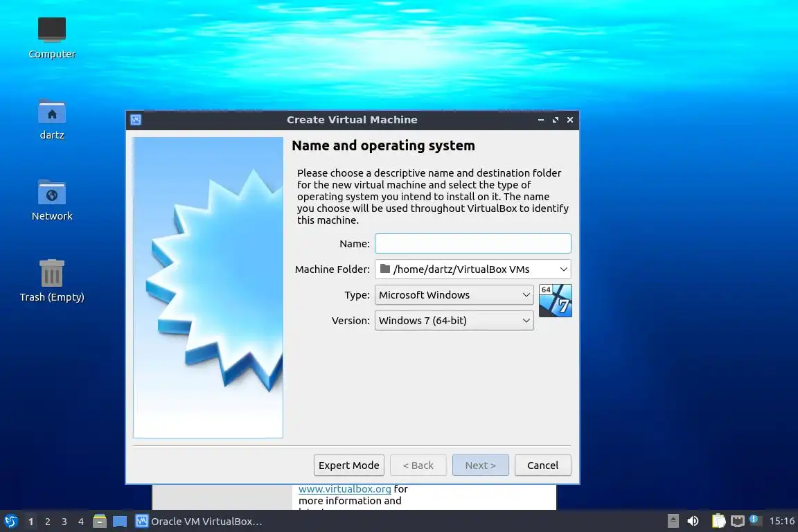Open the clipboard manager tray icon
The width and height of the screenshot is (798, 532).
point(718,521)
